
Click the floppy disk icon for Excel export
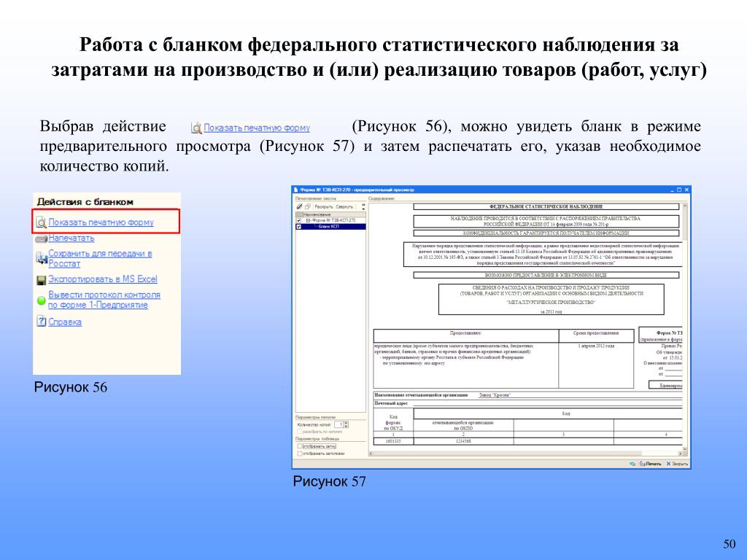42,279
